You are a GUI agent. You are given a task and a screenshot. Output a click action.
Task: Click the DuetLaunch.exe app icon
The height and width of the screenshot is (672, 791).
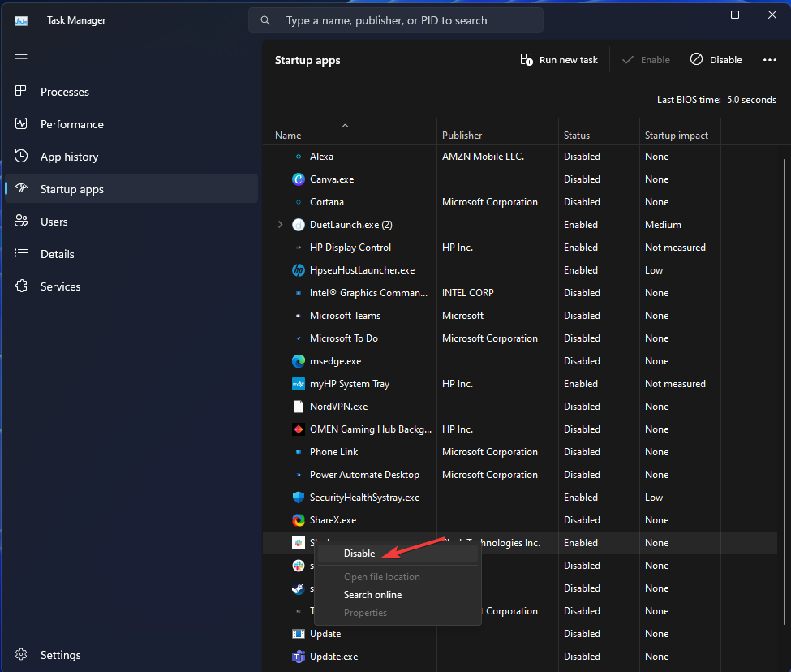[x=299, y=225]
